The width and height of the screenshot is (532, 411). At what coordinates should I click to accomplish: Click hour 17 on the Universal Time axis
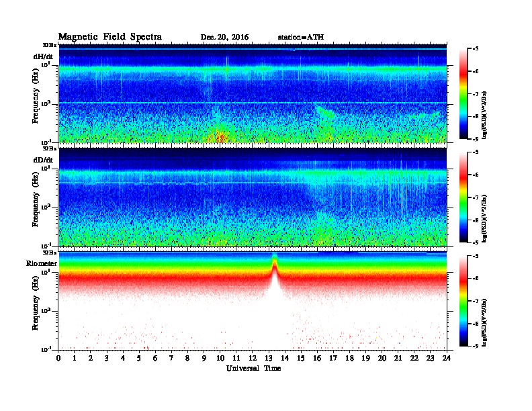click(334, 358)
